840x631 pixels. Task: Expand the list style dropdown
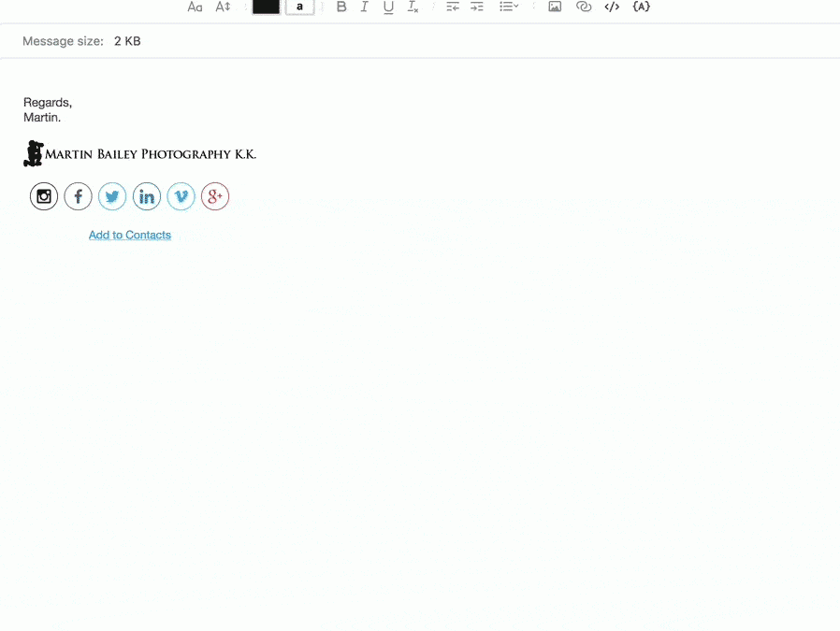click(x=509, y=7)
